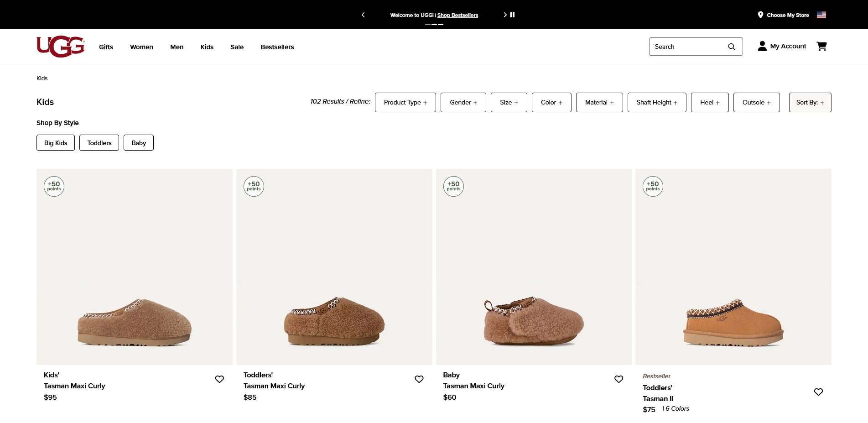Go back using the banner's left arrow
Viewport: 868px width, 423px height.
tap(363, 15)
